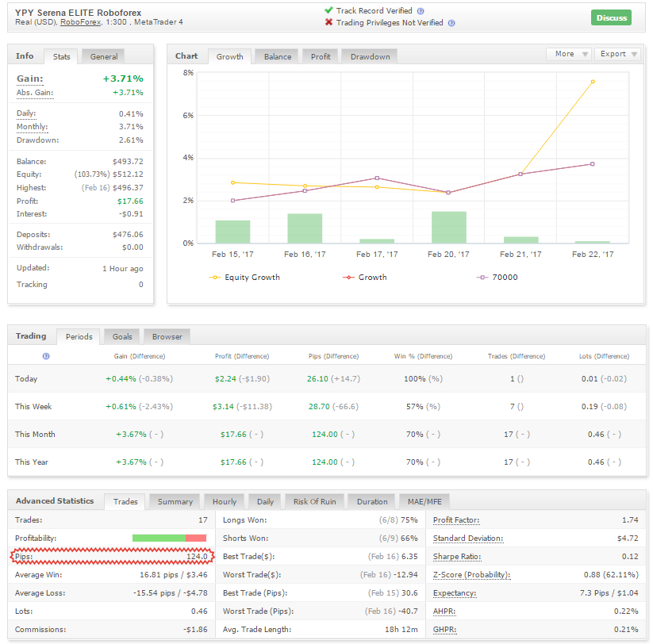Open the Export dropdown in chart

pyautogui.click(x=617, y=54)
